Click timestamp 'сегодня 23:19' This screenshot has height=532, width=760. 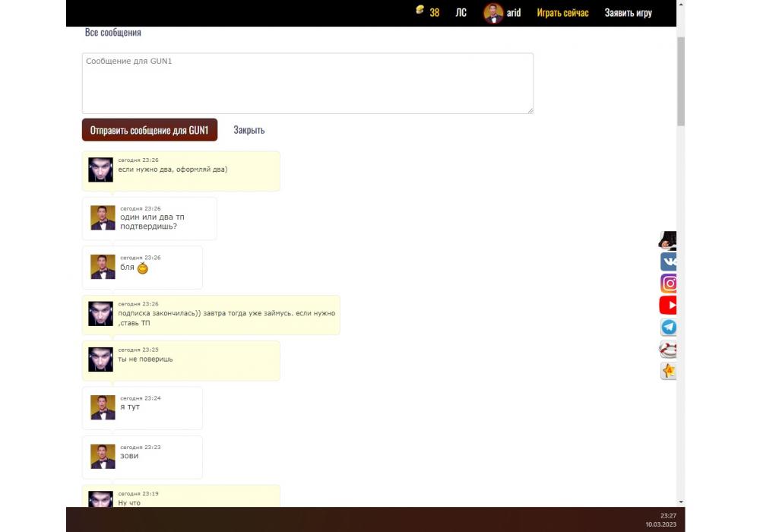[x=138, y=494]
